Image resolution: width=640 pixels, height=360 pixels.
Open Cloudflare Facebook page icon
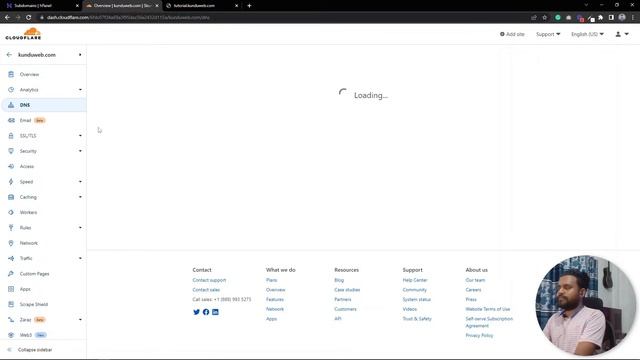coord(206,312)
